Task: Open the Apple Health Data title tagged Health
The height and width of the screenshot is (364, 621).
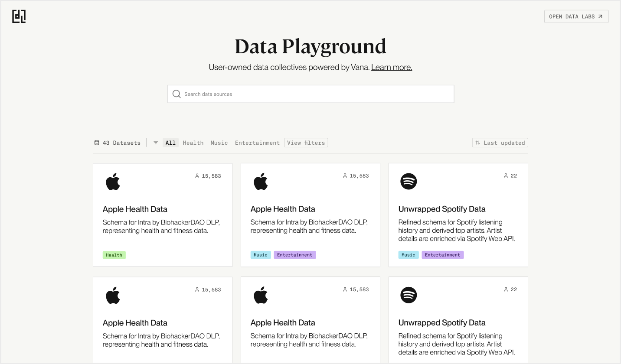Action: point(135,209)
